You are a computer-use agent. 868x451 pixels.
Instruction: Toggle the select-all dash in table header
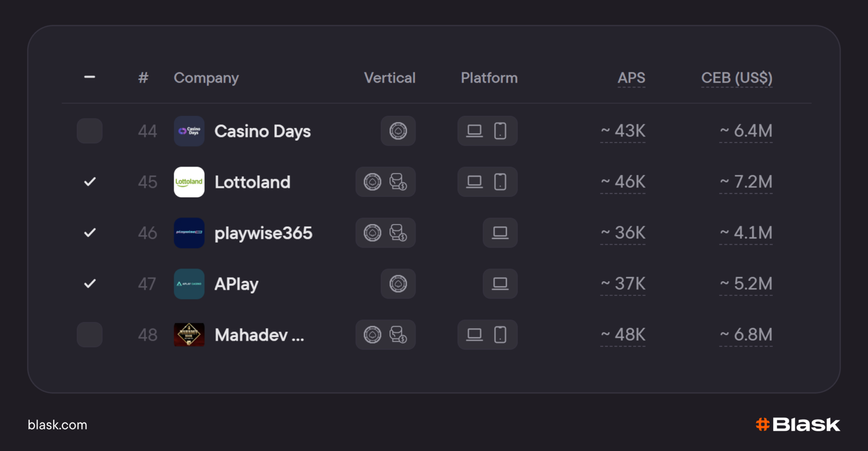click(x=89, y=77)
